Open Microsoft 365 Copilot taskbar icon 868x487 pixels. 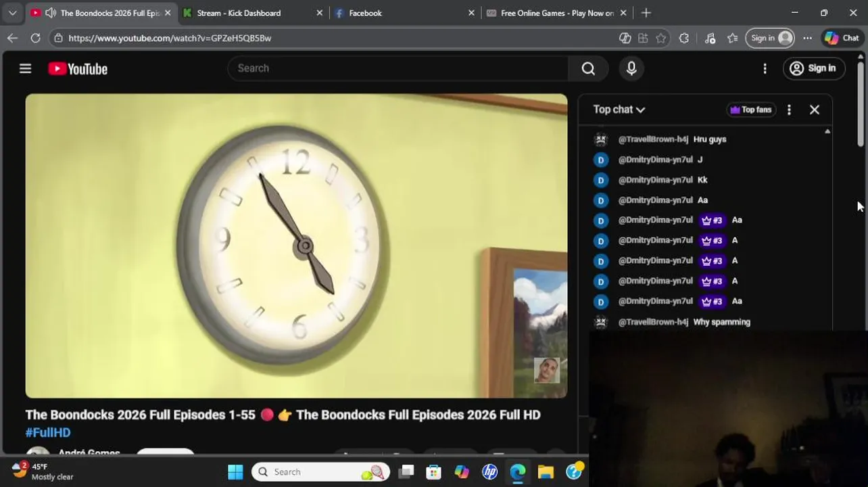462,472
